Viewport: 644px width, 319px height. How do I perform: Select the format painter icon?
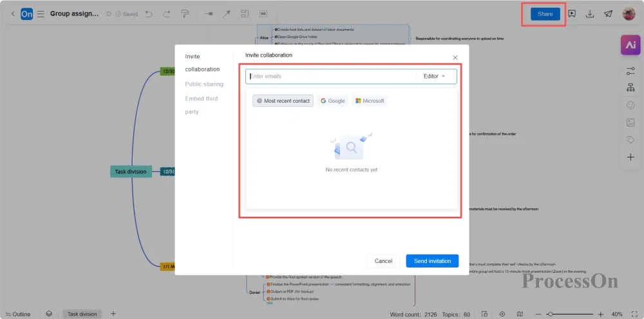tap(185, 14)
